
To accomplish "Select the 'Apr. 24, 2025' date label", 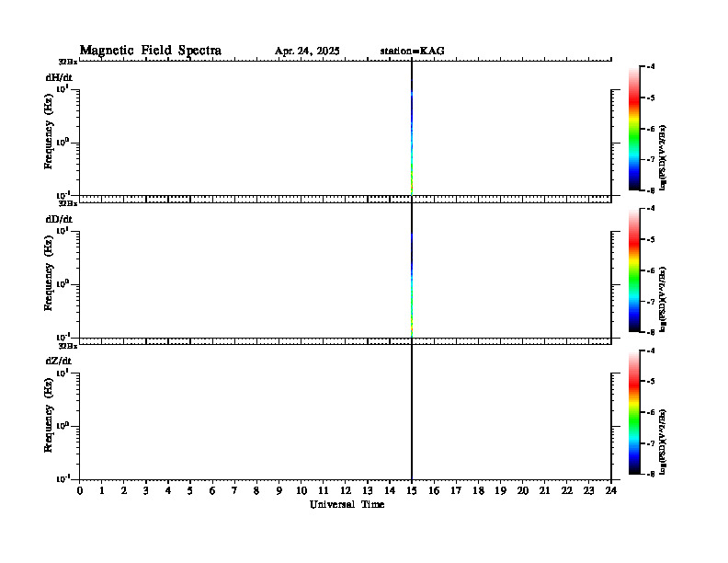I will pos(307,52).
